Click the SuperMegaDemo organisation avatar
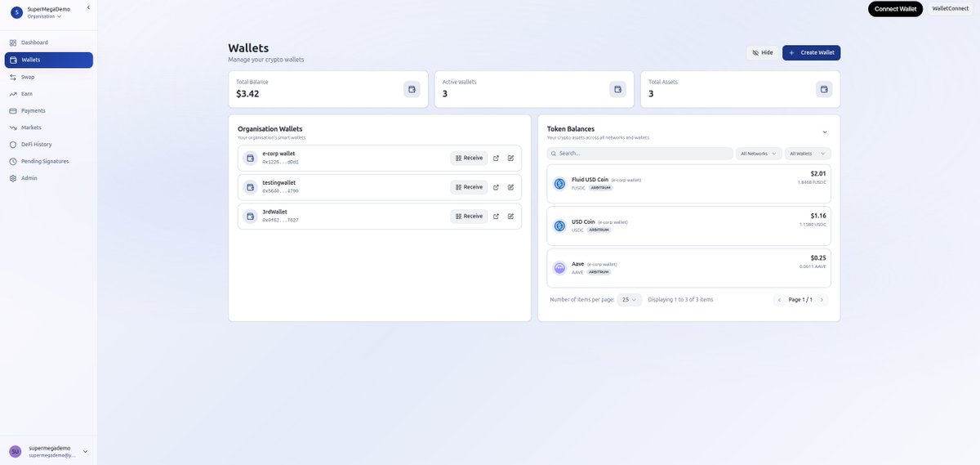The image size is (980, 465). (x=16, y=11)
